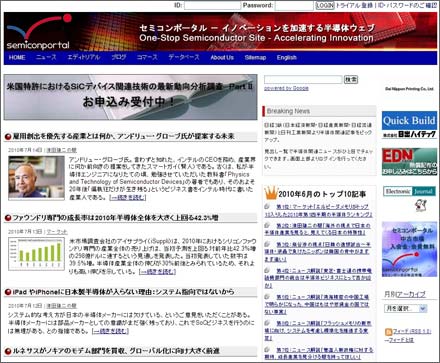The height and width of the screenshot is (363, 440).
Task: Click the document icon beside 第3位
Action: pyautogui.click(x=267, y=244)
